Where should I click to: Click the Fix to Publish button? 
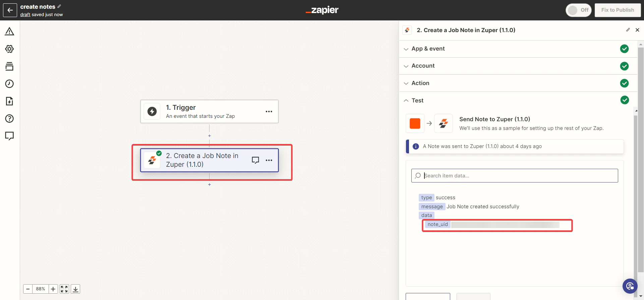click(x=618, y=10)
